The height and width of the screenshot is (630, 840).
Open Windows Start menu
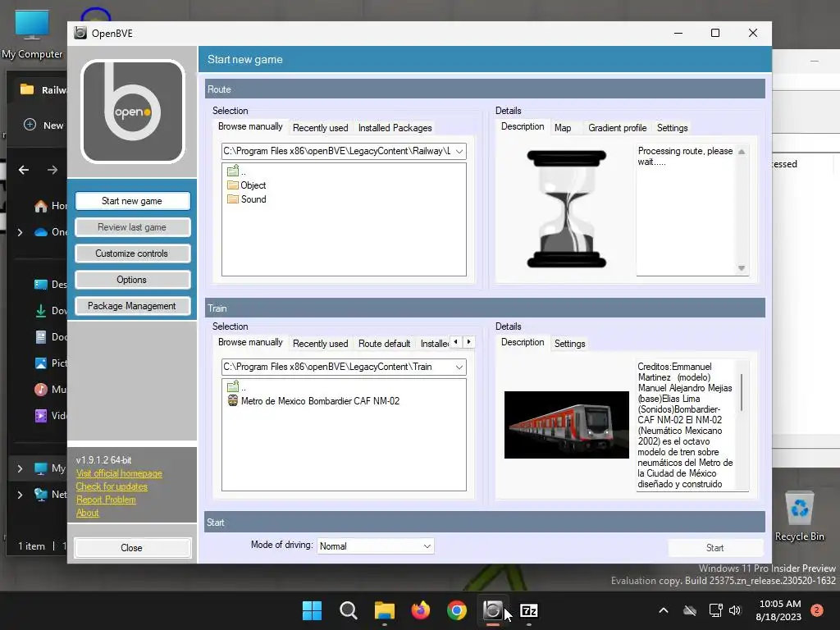point(312,610)
